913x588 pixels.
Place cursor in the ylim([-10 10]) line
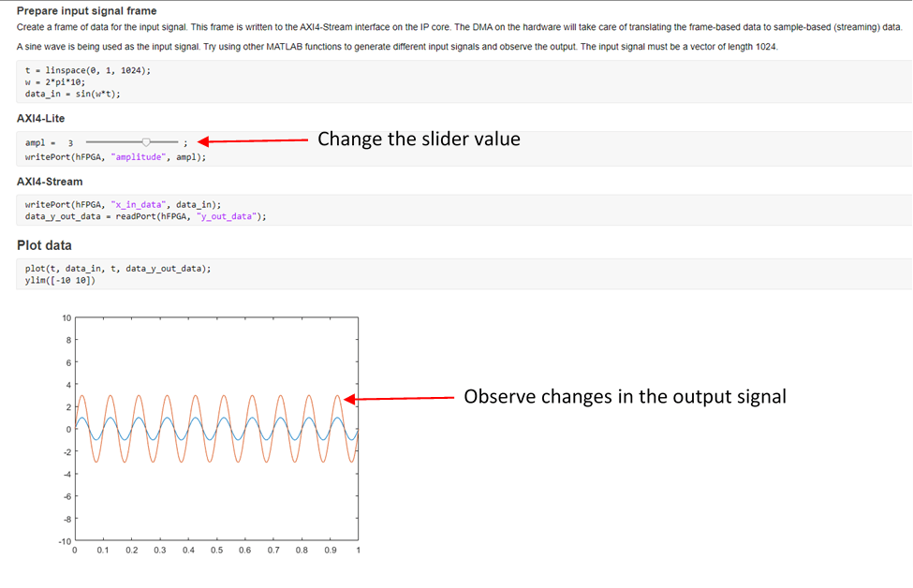click(x=60, y=280)
